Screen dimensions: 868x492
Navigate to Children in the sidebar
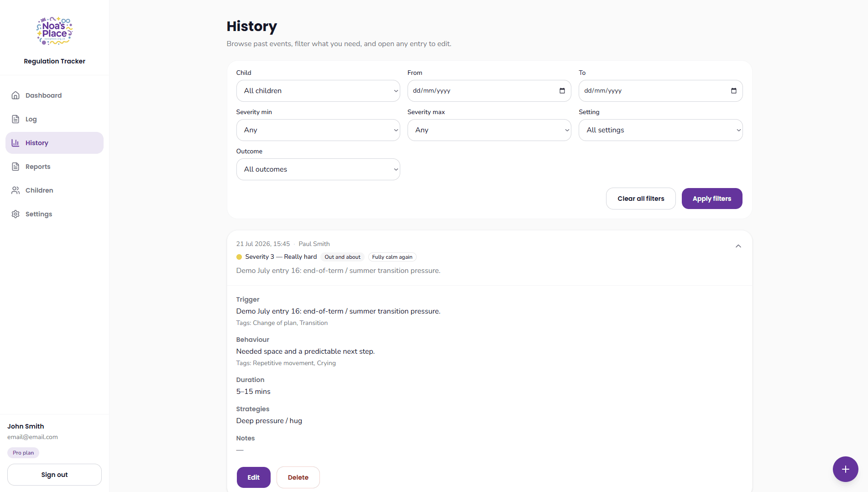click(x=54, y=190)
